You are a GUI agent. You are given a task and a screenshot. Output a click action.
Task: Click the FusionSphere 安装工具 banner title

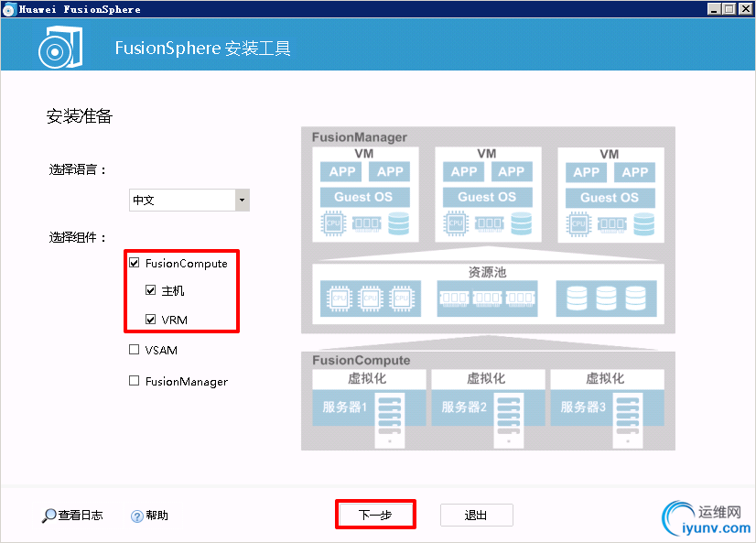pyautogui.click(x=202, y=49)
